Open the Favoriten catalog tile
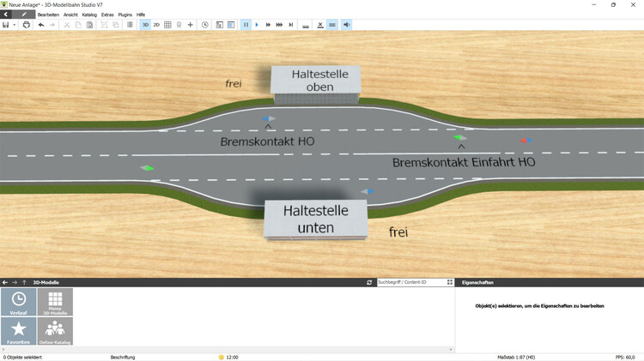 point(18,331)
